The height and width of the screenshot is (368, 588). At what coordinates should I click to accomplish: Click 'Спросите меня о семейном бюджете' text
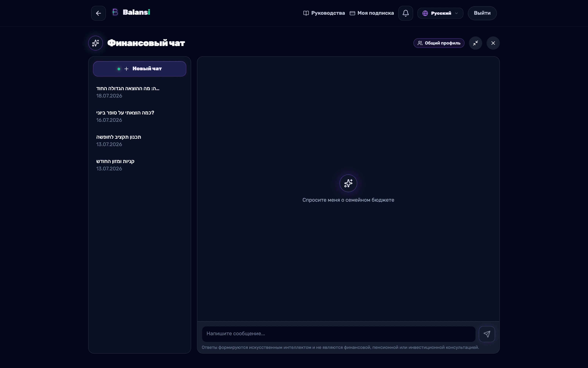(x=348, y=200)
